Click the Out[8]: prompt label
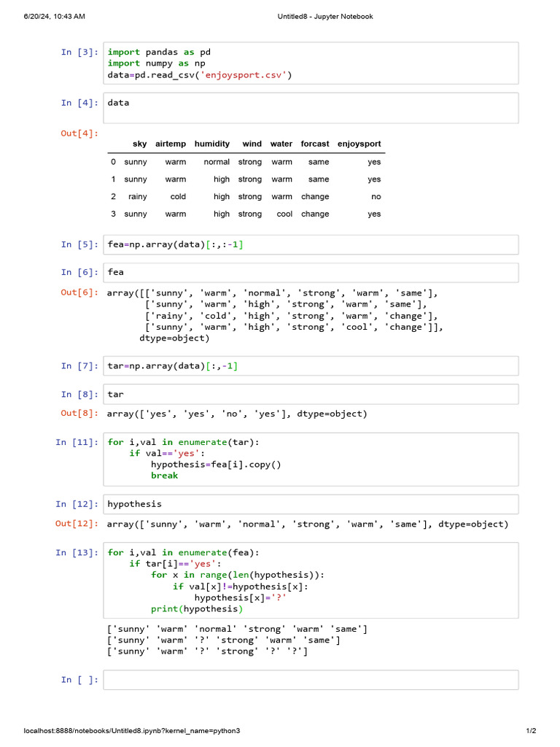 tap(79, 413)
